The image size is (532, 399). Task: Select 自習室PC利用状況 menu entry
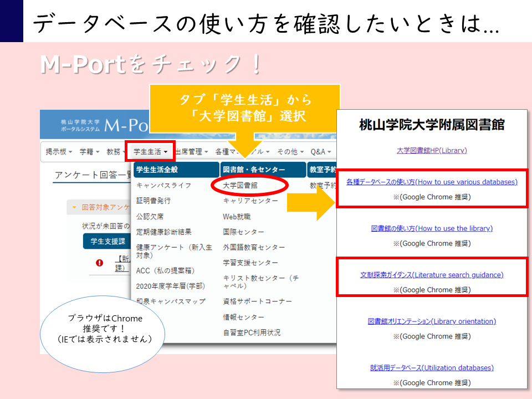click(x=252, y=332)
